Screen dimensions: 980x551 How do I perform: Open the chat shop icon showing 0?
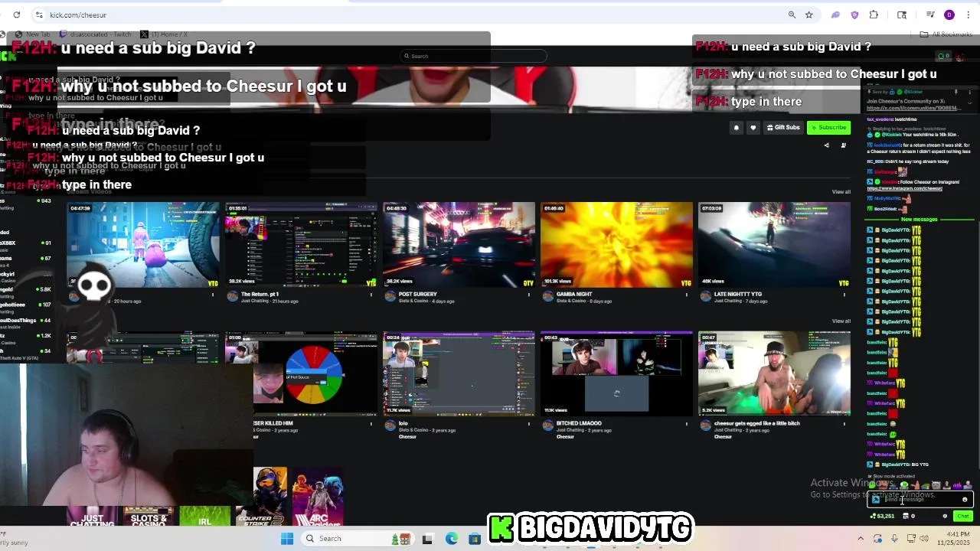[909, 516]
